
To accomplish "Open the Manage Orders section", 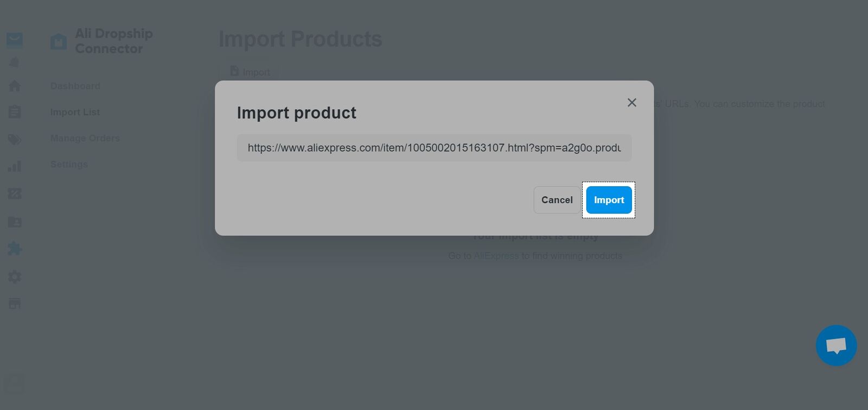I will [x=85, y=138].
